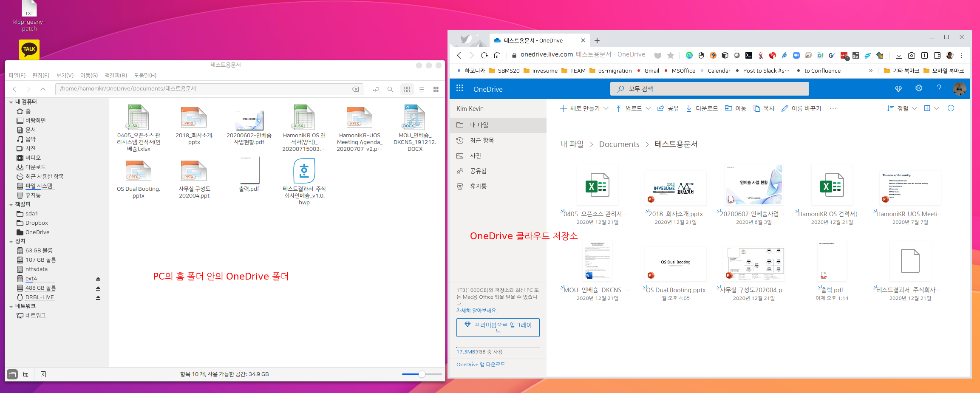Open the 책갈피(B) menu
Screen dimensions: 980x393
click(x=116, y=75)
